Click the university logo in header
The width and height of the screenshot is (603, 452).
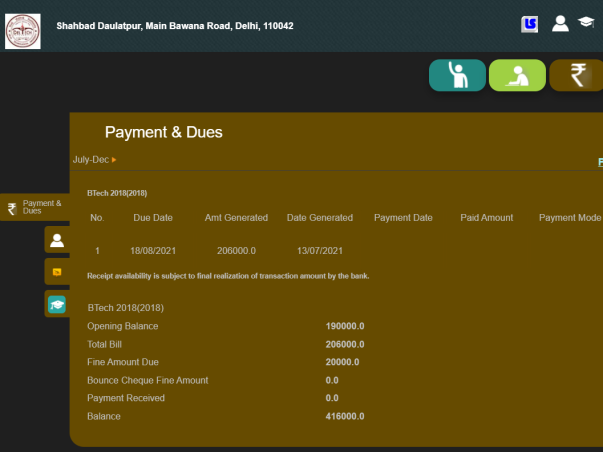tap(23, 31)
